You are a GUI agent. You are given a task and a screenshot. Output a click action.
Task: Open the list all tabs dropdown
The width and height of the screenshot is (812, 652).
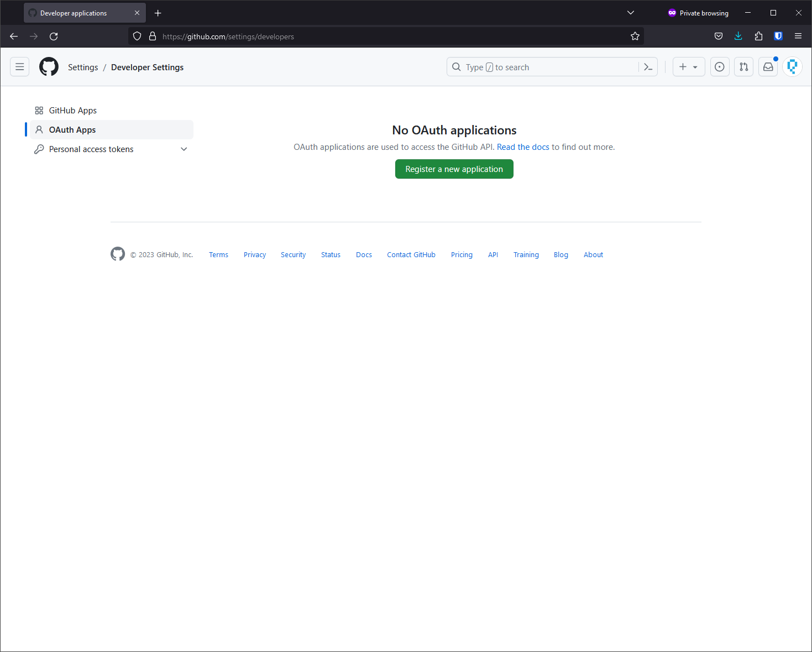click(630, 13)
